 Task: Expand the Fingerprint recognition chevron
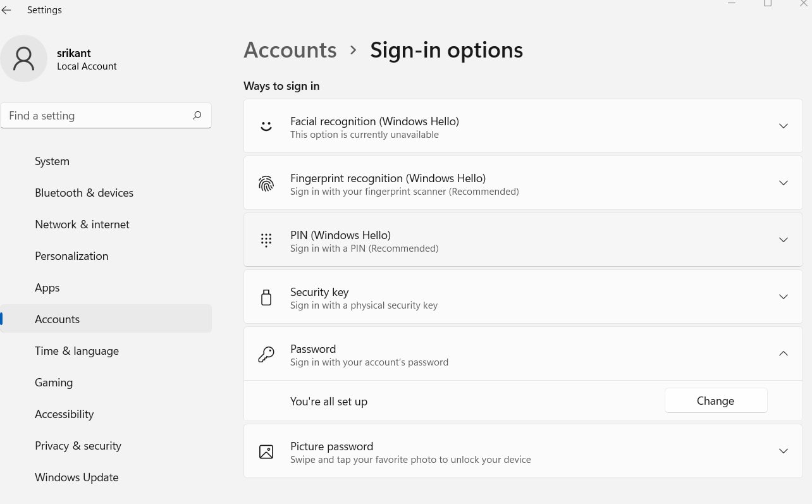[x=784, y=183]
